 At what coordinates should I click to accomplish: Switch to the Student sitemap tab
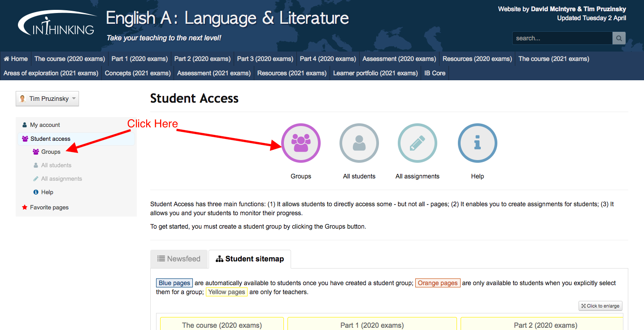pyautogui.click(x=250, y=259)
